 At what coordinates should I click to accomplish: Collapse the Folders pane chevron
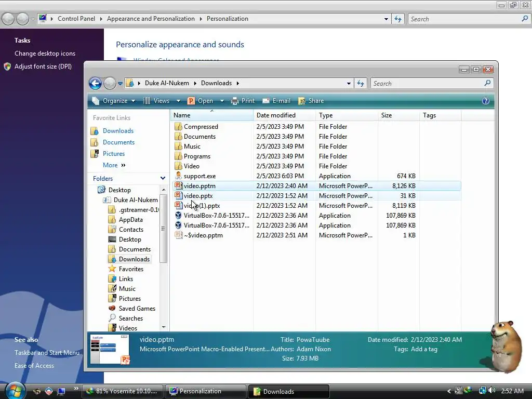click(x=163, y=179)
